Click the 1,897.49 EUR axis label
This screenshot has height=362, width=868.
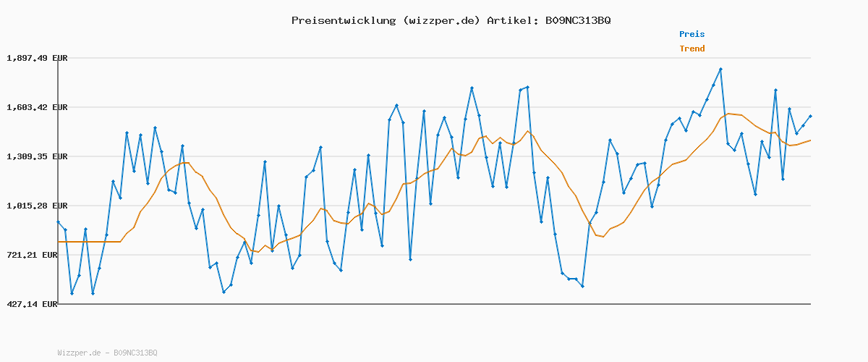coord(37,58)
